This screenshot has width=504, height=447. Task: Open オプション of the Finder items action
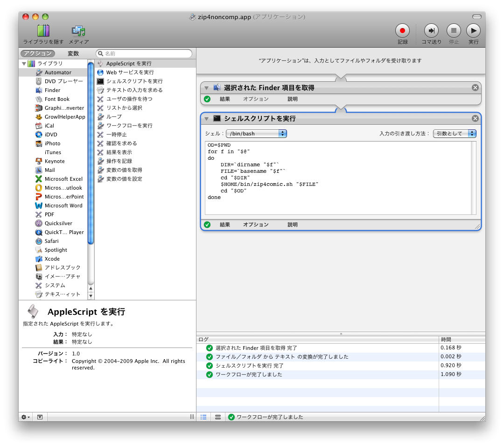pyautogui.click(x=256, y=99)
